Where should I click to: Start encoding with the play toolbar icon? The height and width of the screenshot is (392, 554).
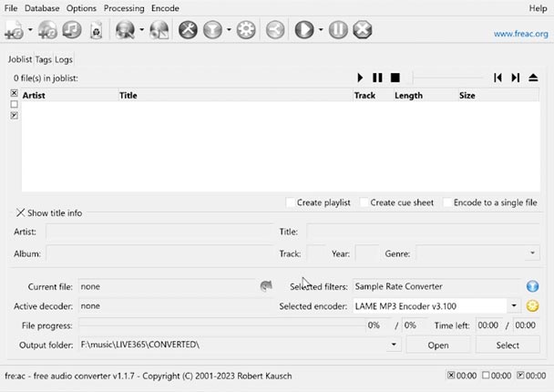(303, 31)
